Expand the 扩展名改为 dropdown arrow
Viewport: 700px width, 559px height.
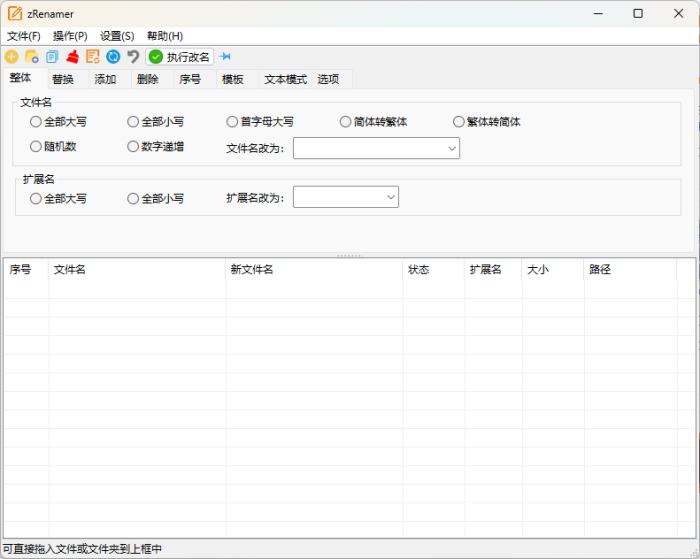tap(391, 197)
